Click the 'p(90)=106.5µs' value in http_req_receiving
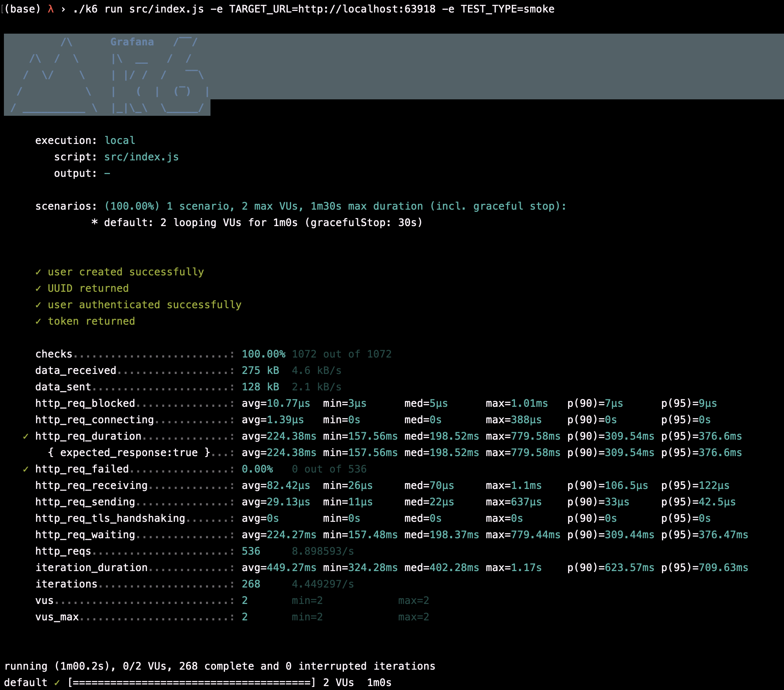 pos(608,485)
